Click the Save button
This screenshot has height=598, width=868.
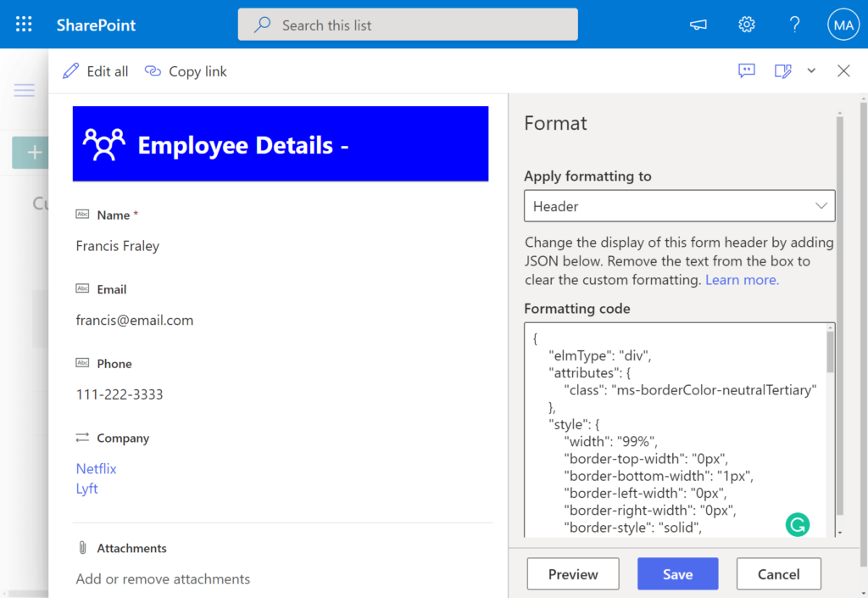677,574
